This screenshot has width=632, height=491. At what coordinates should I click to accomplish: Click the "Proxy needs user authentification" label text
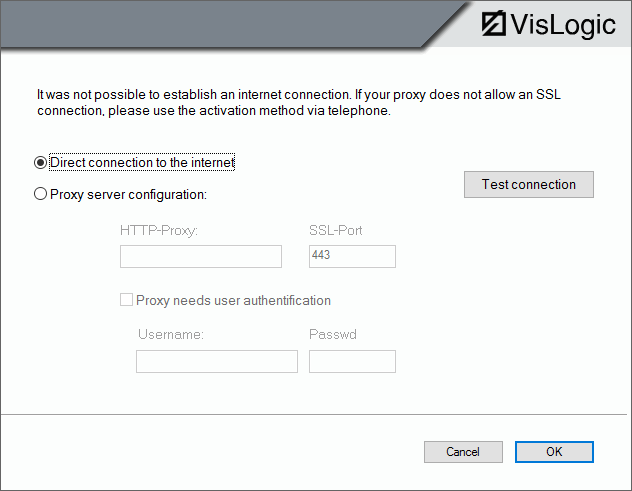233,300
